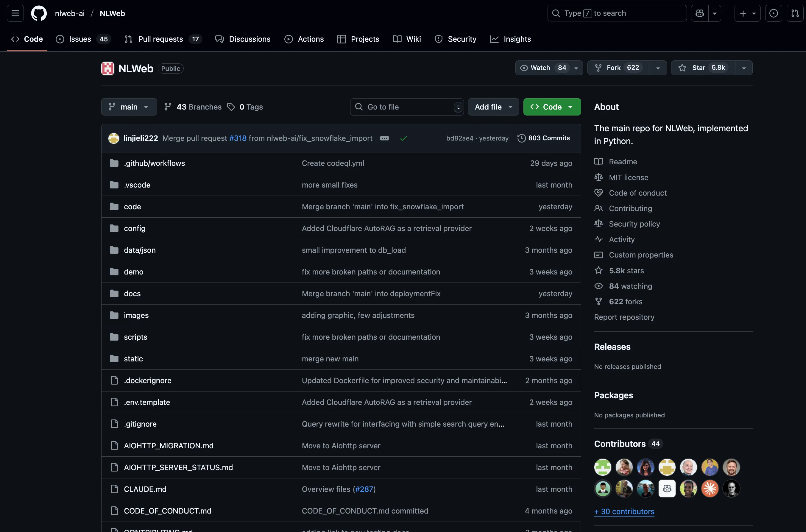
Task: Open the Contributors heading link
Action: coord(620,444)
